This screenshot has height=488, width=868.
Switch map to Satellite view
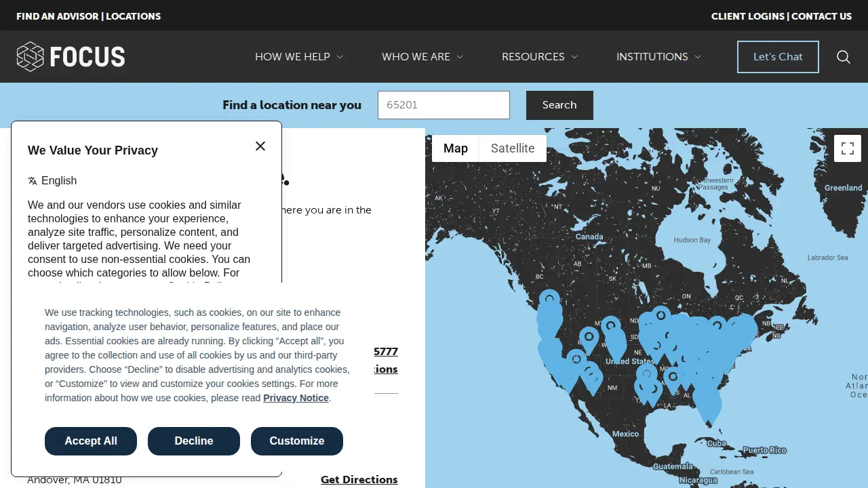[x=513, y=148]
